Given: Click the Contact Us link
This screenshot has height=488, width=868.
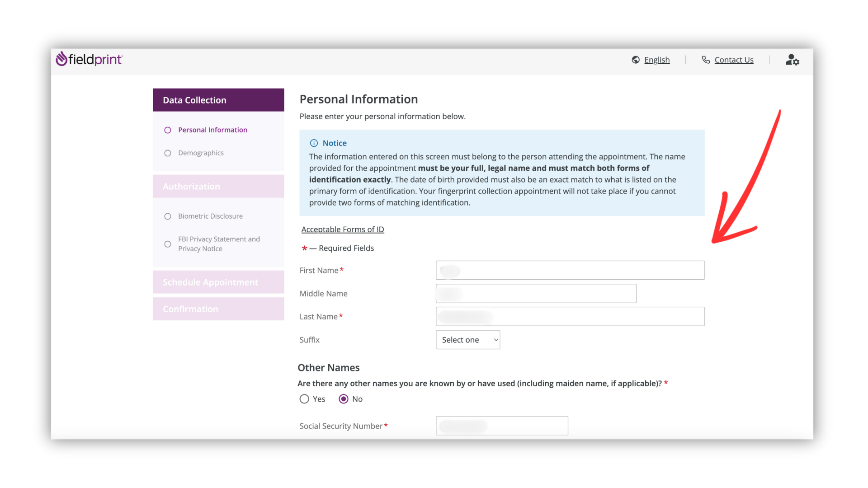Looking at the screenshot, I should 734,60.
